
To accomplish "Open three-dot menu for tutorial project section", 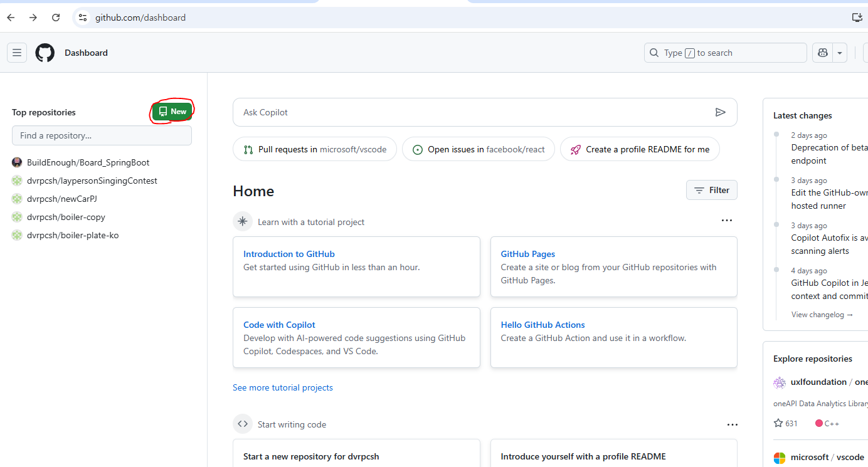I will [x=727, y=221].
